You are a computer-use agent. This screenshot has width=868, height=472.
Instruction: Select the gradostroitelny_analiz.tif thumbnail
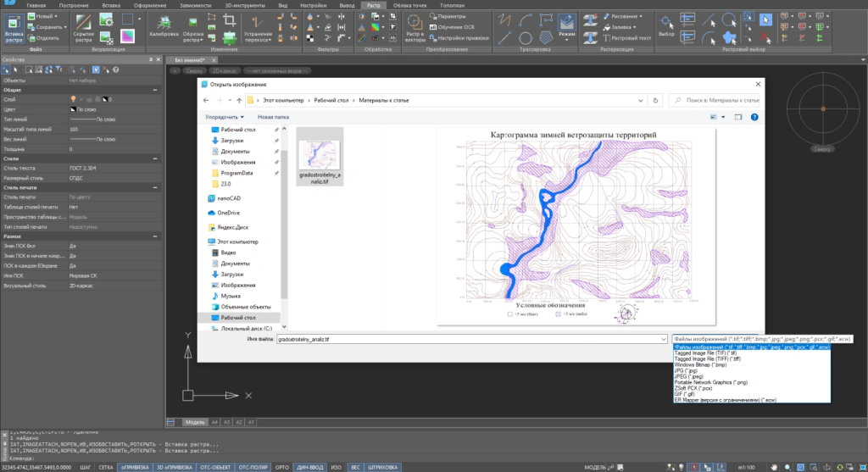pos(320,157)
